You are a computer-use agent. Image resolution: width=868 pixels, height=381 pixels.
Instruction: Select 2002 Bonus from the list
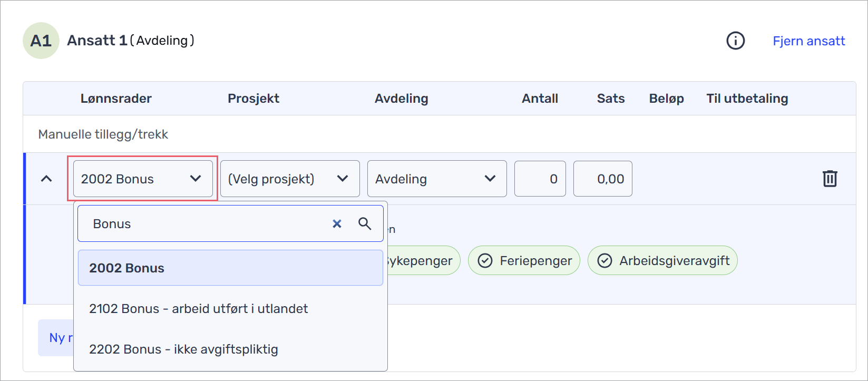[230, 268]
